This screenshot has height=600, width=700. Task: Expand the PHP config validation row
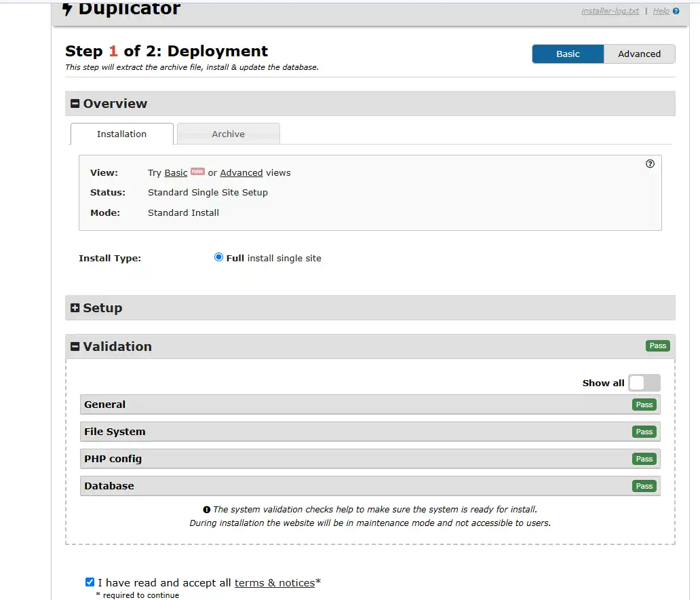click(370, 459)
